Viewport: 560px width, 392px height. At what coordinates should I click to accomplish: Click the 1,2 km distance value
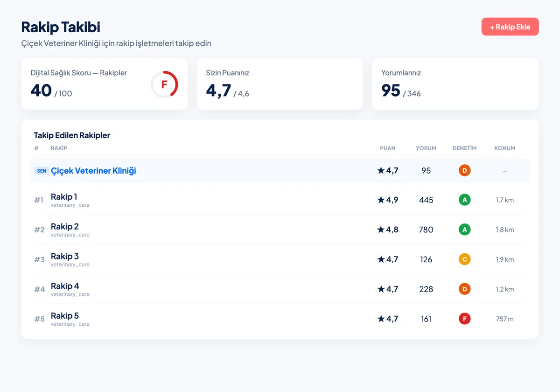pyautogui.click(x=505, y=289)
